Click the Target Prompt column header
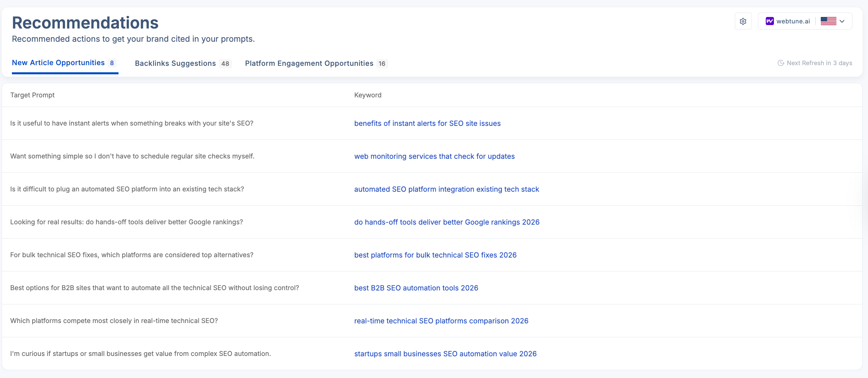The image size is (868, 378). tap(33, 95)
